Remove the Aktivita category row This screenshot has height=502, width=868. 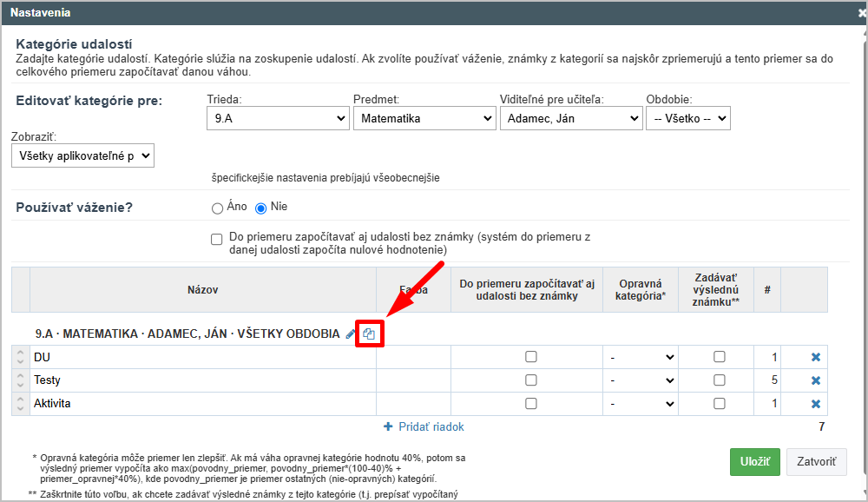click(816, 404)
